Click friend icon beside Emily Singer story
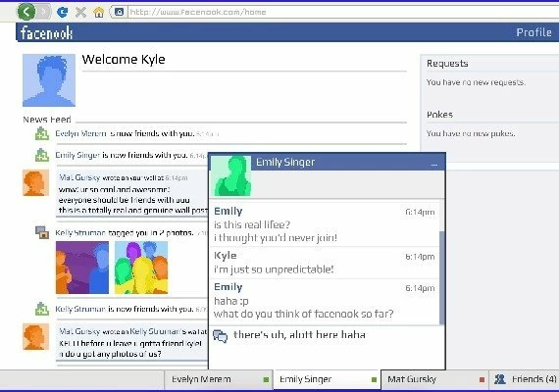559x392 pixels. click(x=42, y=155)
